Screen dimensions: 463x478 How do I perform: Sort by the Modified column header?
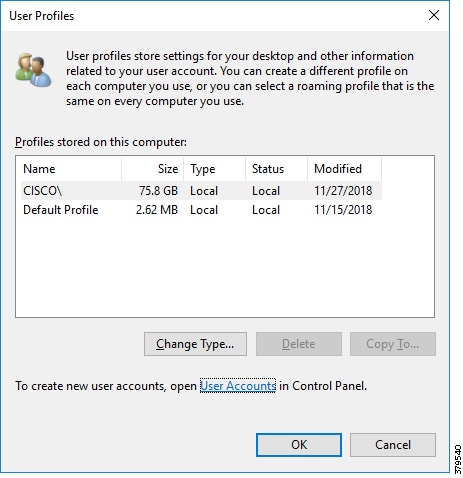coord(344,169)
